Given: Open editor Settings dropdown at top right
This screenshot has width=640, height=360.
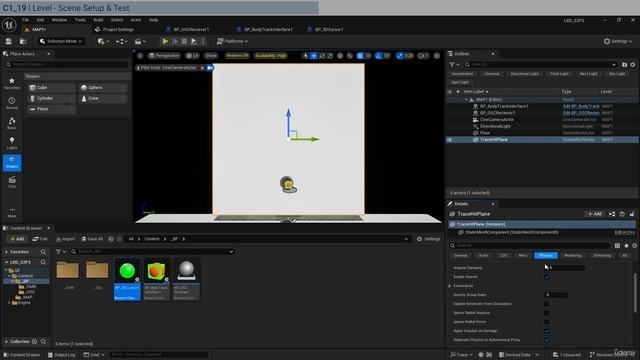Looking at the screenshot, I should pyautogui.click(x=618, y=41).
